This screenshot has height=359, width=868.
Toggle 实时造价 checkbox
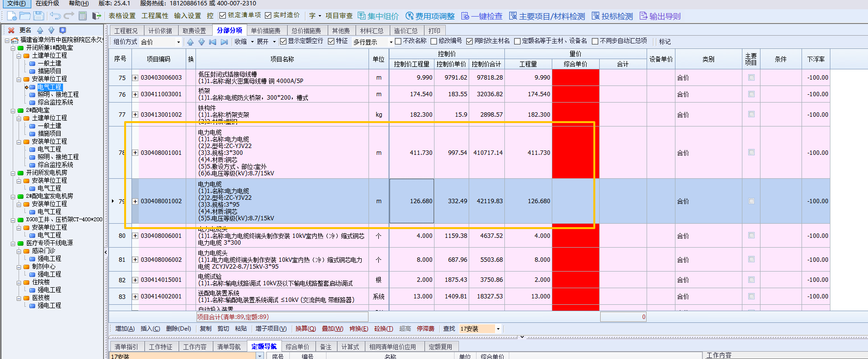268,16
